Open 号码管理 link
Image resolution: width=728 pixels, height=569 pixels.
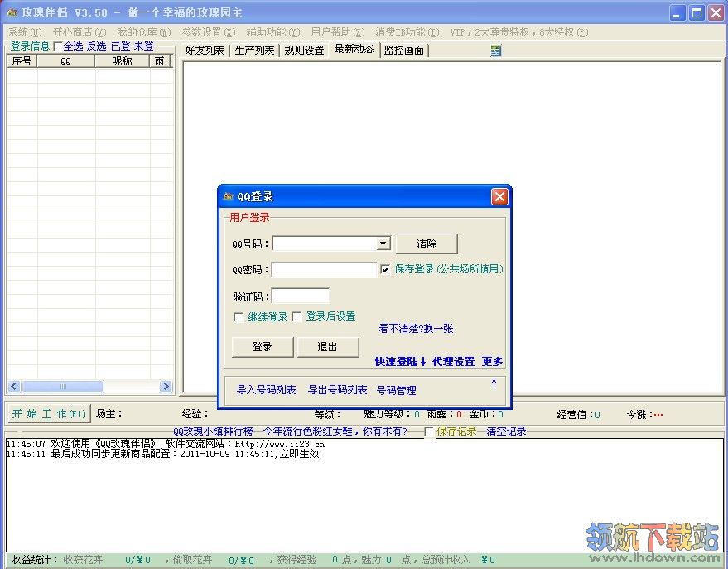tap(397, 390)
